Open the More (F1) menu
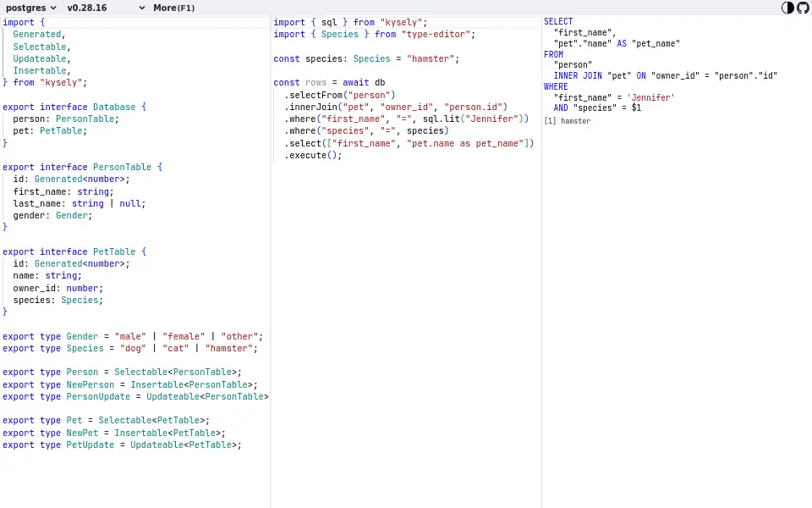812x508 pixels. click(174, 8)
